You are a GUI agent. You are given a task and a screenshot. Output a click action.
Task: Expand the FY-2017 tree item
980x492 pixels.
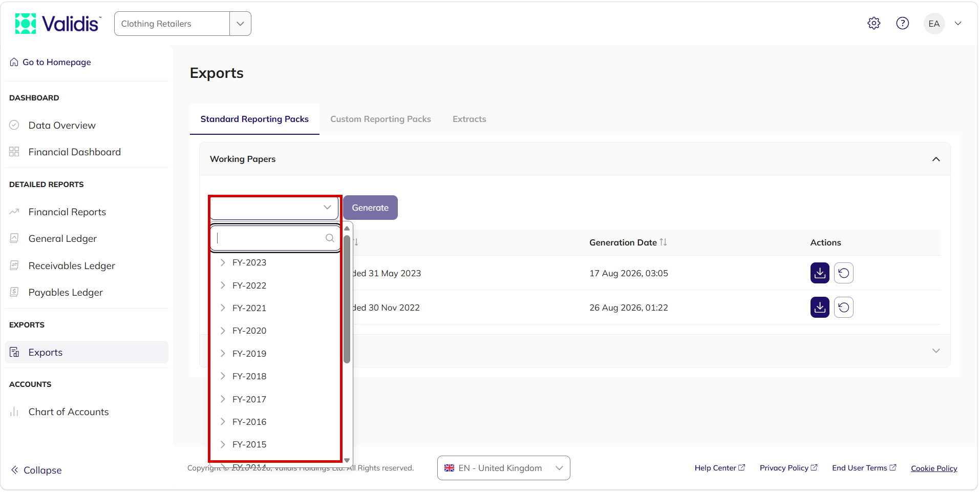tap(223, 399)
